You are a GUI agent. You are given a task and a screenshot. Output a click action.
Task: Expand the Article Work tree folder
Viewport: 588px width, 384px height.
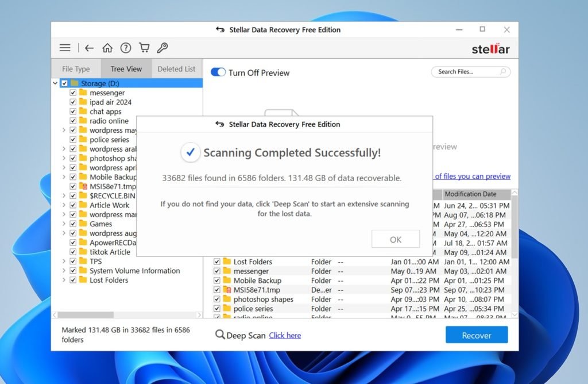[x=64, y=205]
